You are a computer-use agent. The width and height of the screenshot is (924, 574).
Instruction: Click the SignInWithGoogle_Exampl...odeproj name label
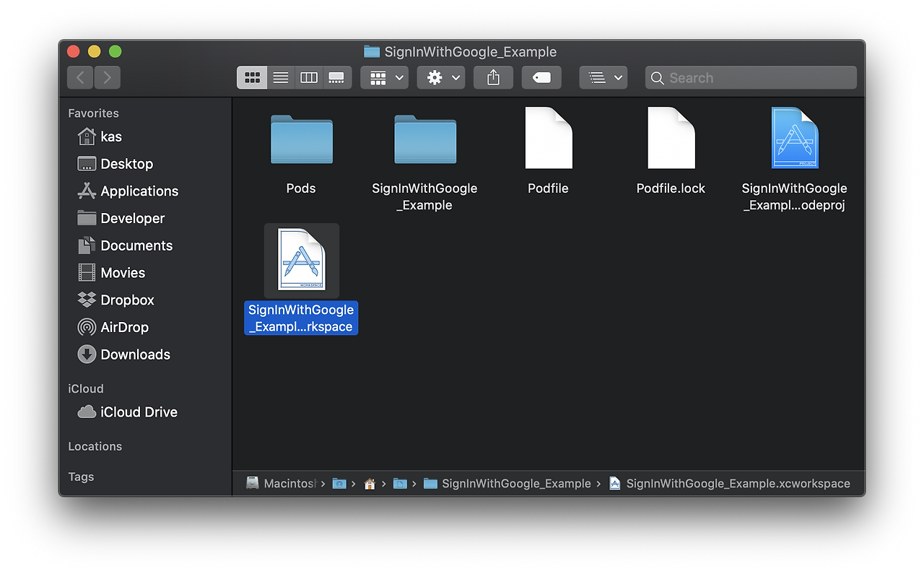(795, 197)
